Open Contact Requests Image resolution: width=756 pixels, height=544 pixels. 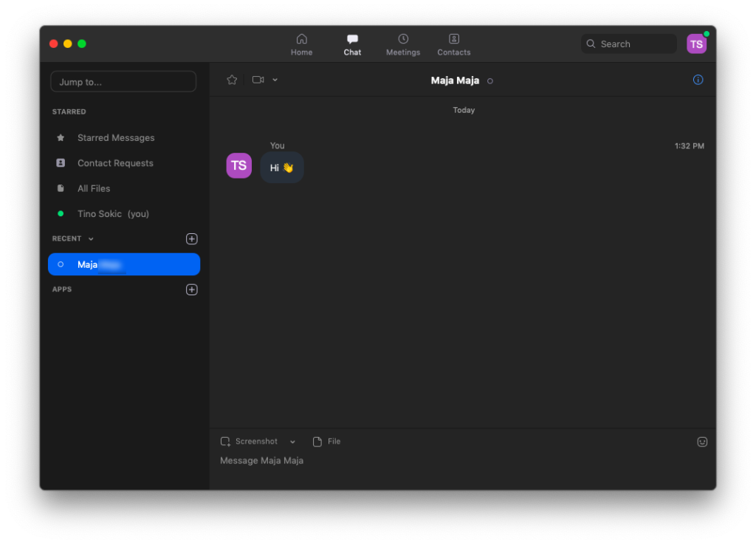point(115,163)
